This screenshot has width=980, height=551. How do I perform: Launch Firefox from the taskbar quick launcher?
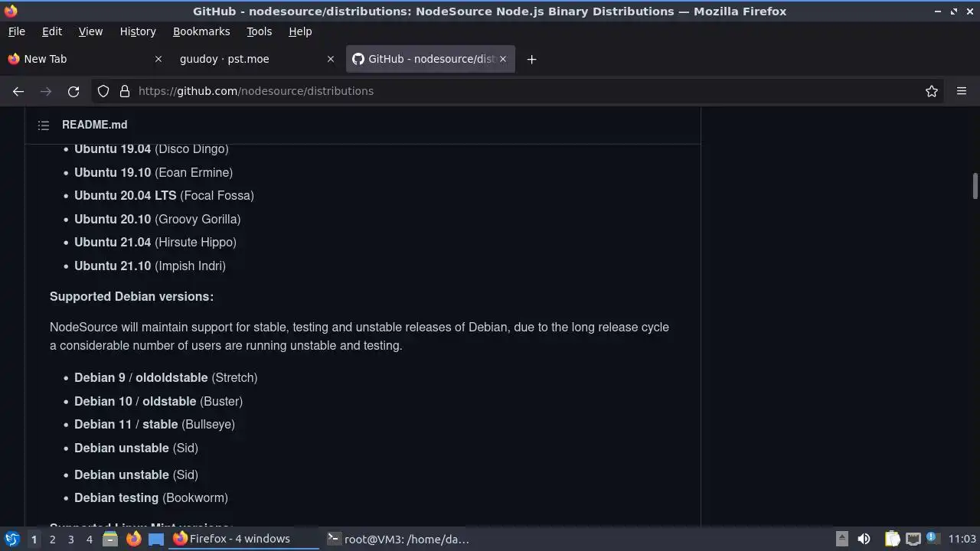(133, 539)
